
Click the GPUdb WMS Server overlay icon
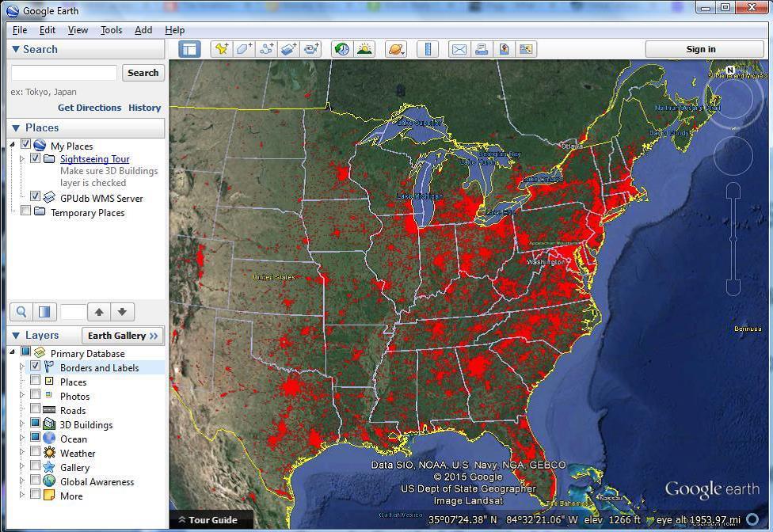point(49,198)
